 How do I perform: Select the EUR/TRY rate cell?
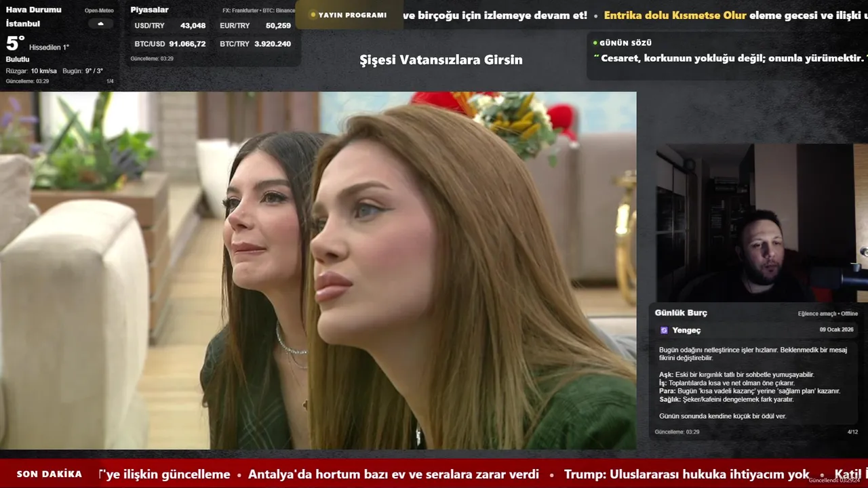256,26
